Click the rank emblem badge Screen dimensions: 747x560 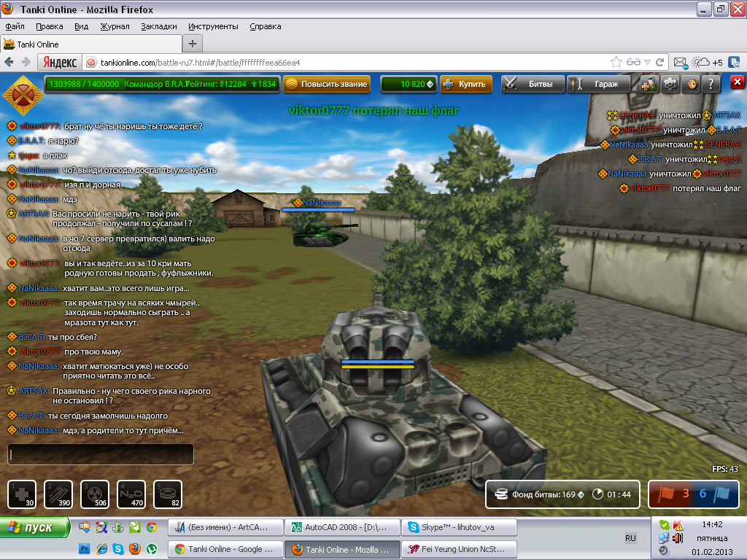23,96
